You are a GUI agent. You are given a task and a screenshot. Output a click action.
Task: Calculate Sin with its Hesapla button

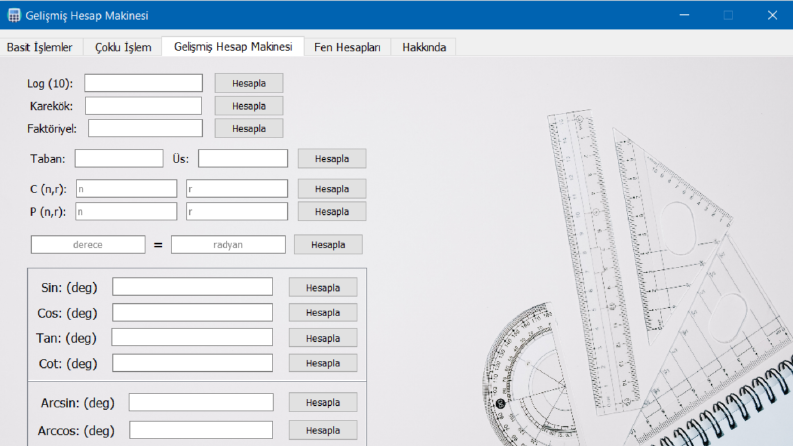point(323,287)
